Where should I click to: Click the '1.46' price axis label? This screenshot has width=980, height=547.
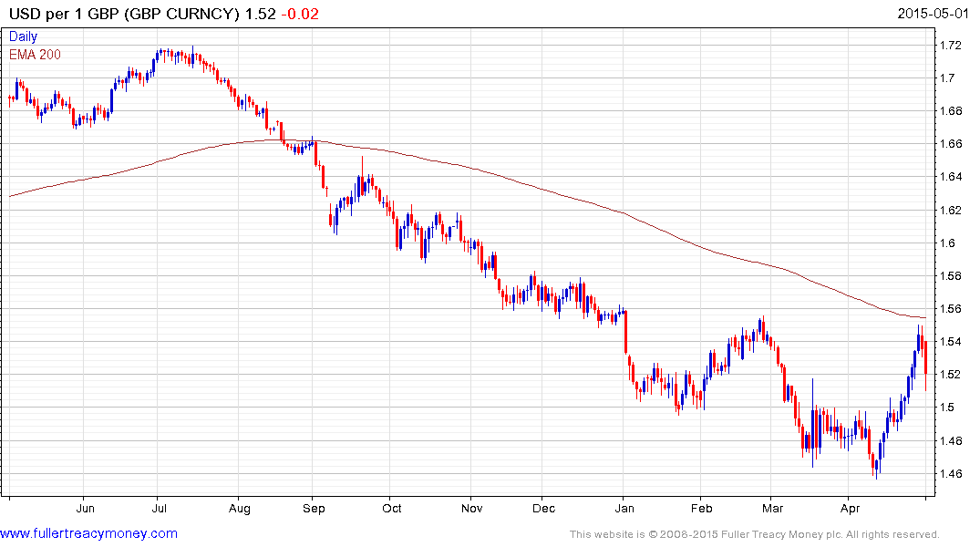click(951, 474)
